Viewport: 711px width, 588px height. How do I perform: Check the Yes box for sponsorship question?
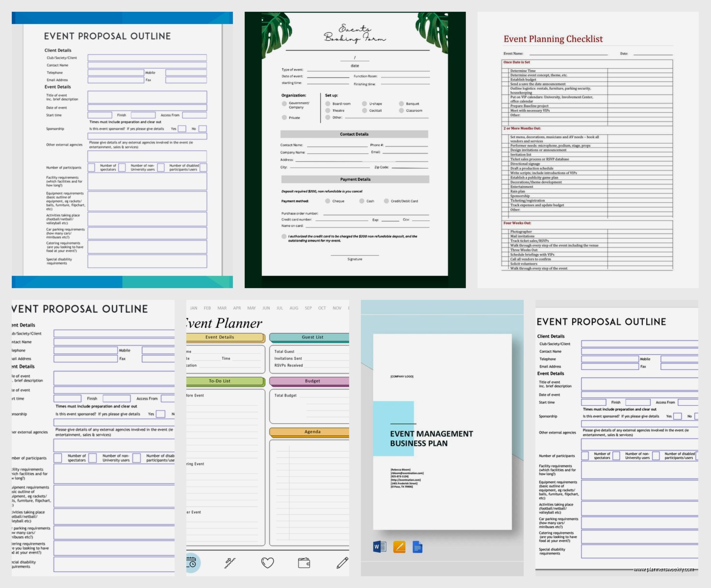coord(182,128)
